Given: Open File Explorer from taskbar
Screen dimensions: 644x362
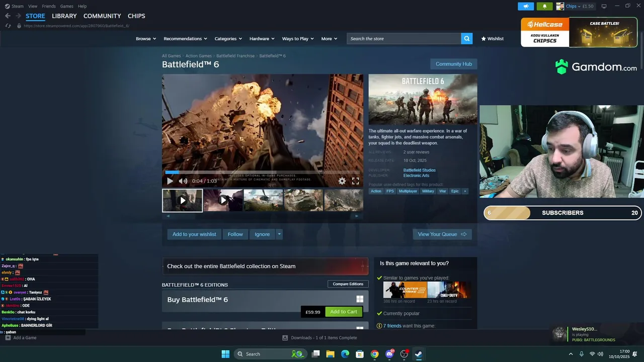Looking at the screenshot, I should pyautogui.click(x=331, y=354).
